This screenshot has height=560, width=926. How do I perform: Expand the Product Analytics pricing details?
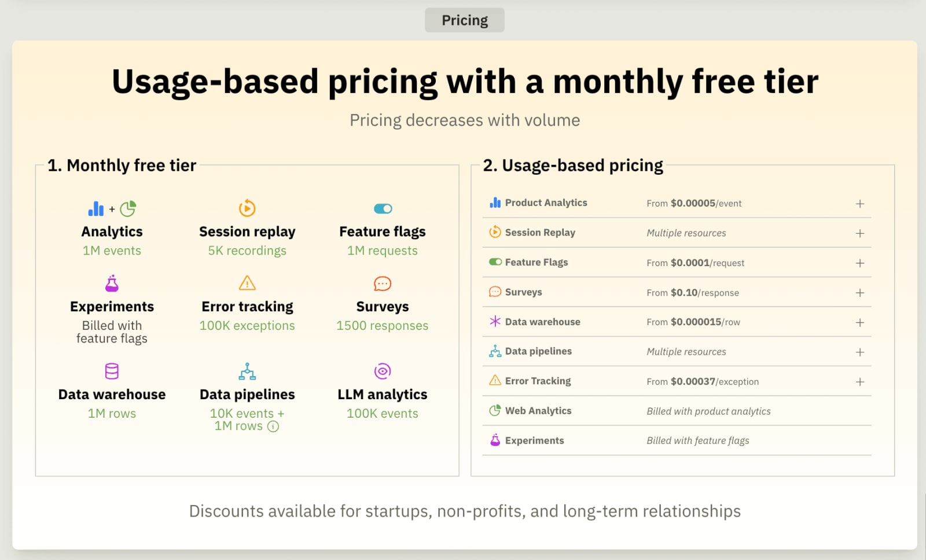pyautogui.click(x=860, y=203)
